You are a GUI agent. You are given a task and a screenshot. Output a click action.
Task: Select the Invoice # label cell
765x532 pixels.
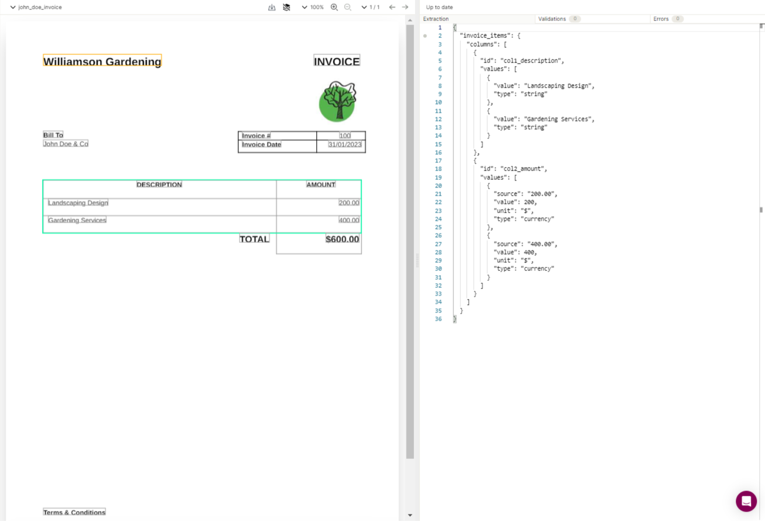point(256,135)
